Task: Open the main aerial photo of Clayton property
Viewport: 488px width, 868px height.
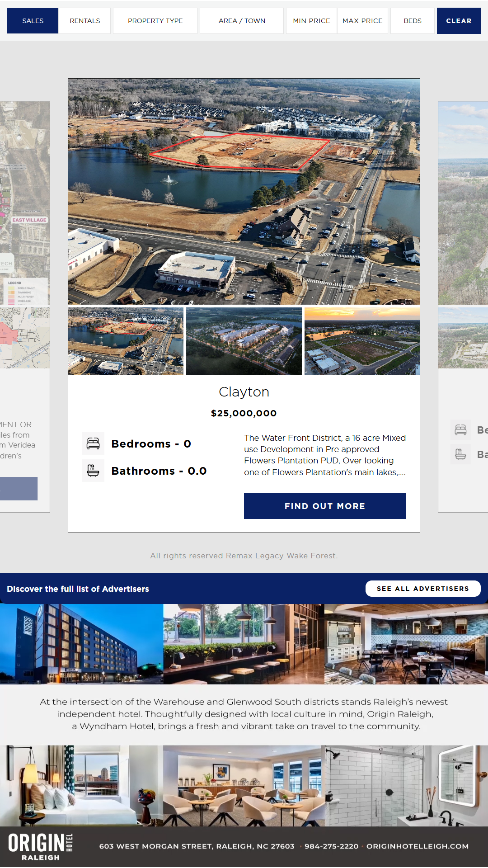Action: pyautogui.click(x=244, y=192)
